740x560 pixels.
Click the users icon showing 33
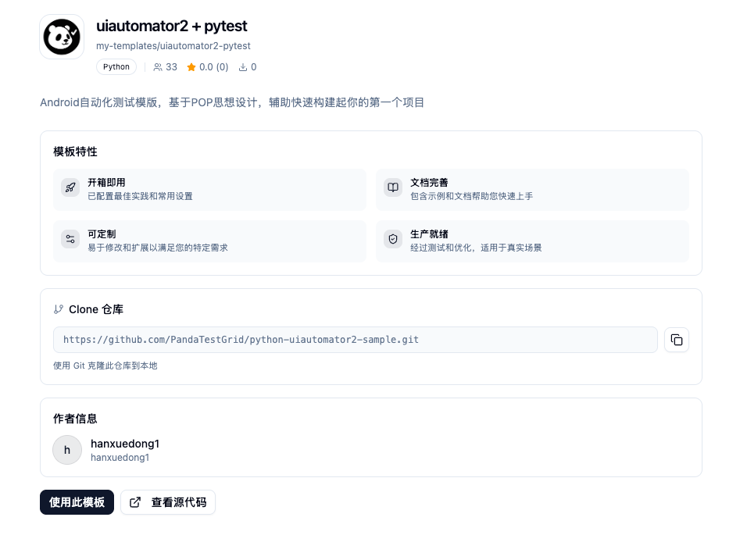tap(159, 67)
